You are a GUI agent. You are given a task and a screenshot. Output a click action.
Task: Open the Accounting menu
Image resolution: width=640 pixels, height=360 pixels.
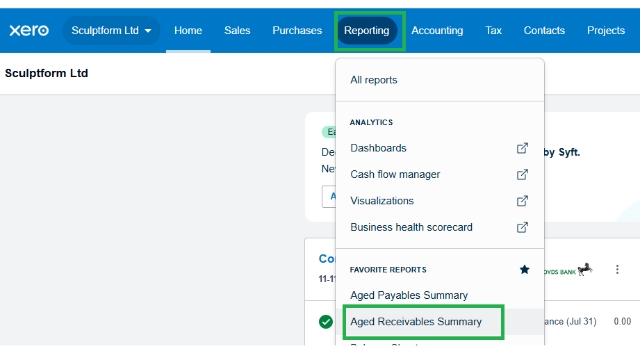[x=437, y=30]
